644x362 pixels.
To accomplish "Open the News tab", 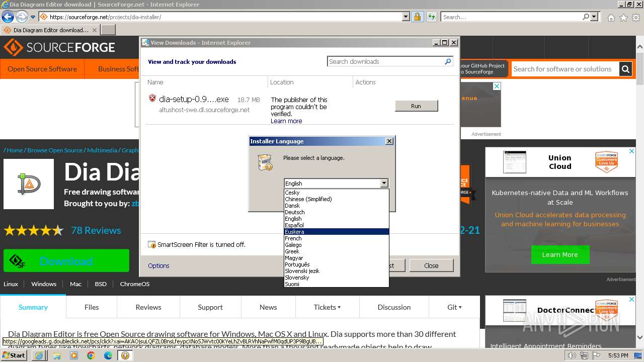I will (268, 307).
